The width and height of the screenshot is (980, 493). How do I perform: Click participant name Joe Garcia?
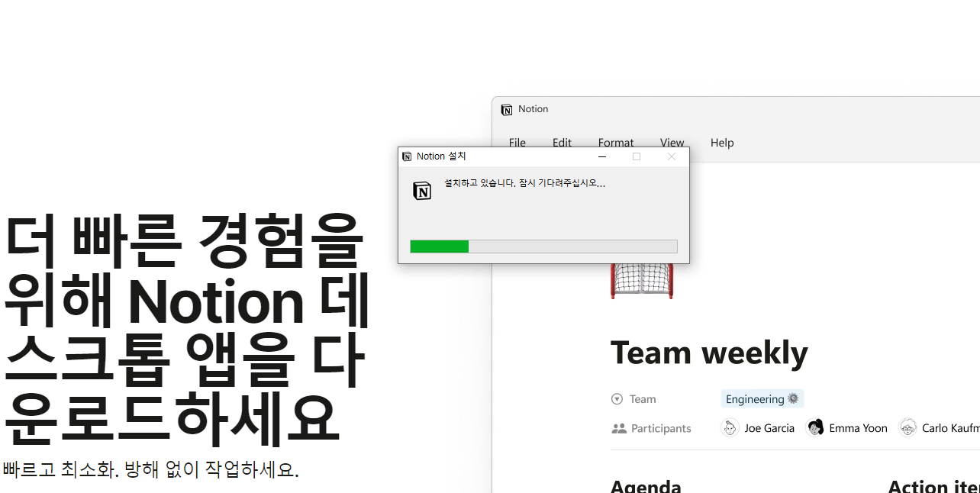pyautogui.click(x=769, y=429)
